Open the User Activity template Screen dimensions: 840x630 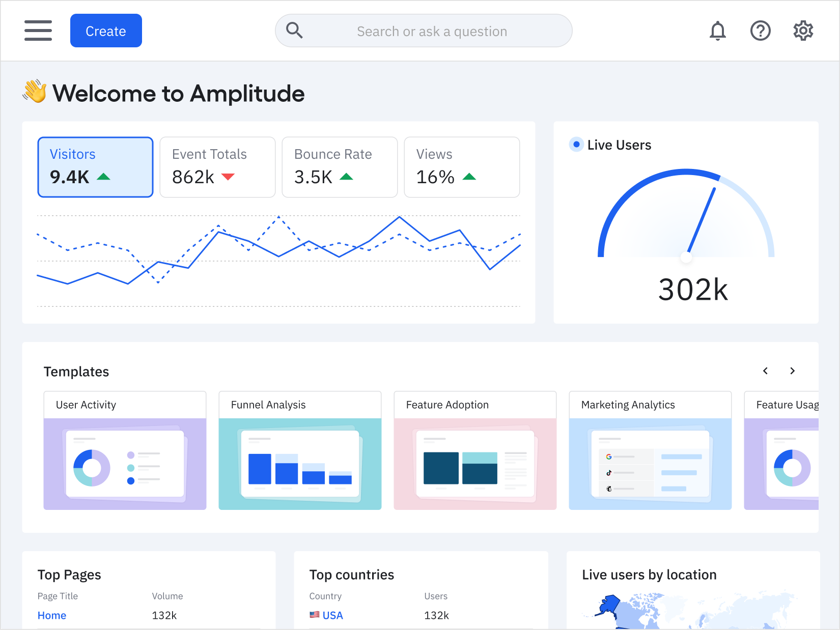(125, 450)
